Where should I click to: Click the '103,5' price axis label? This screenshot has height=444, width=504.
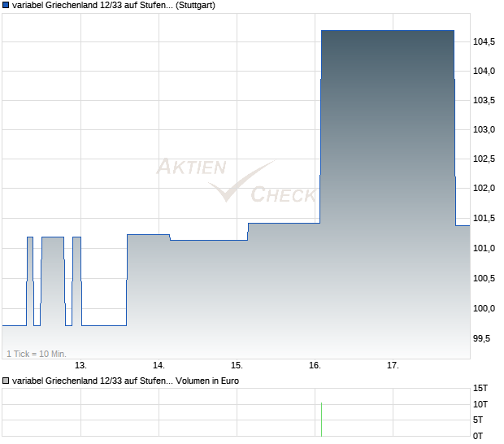click(x=484, y=100)
